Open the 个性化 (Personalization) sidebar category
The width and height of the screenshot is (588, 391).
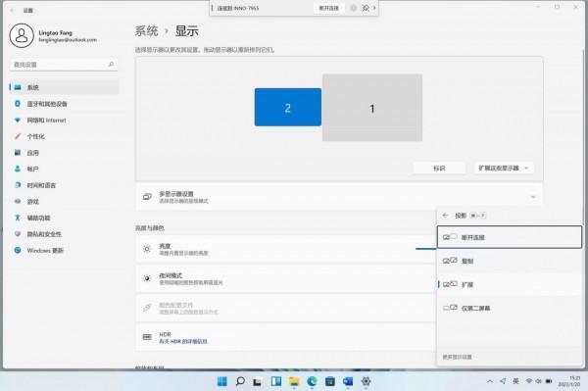64,136
